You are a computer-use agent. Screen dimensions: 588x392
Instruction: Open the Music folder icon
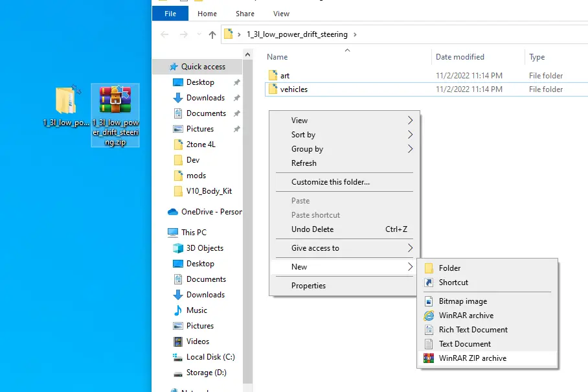[177, 310]
